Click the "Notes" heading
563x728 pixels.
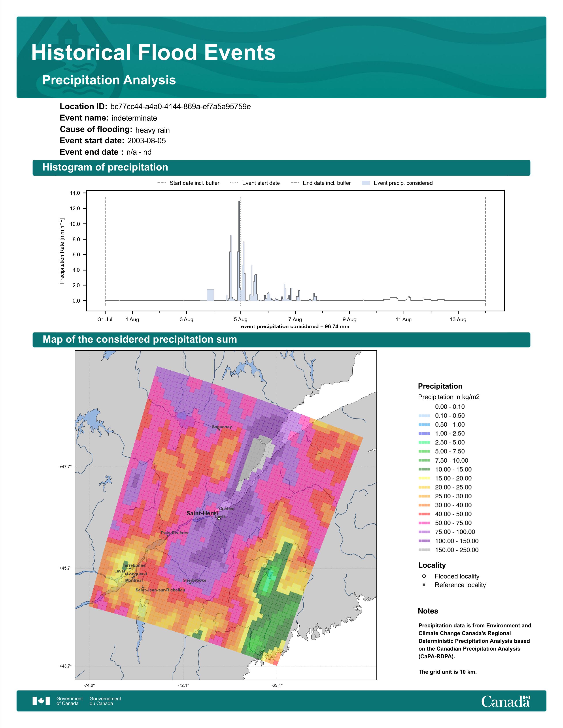[x=428, y=611]
